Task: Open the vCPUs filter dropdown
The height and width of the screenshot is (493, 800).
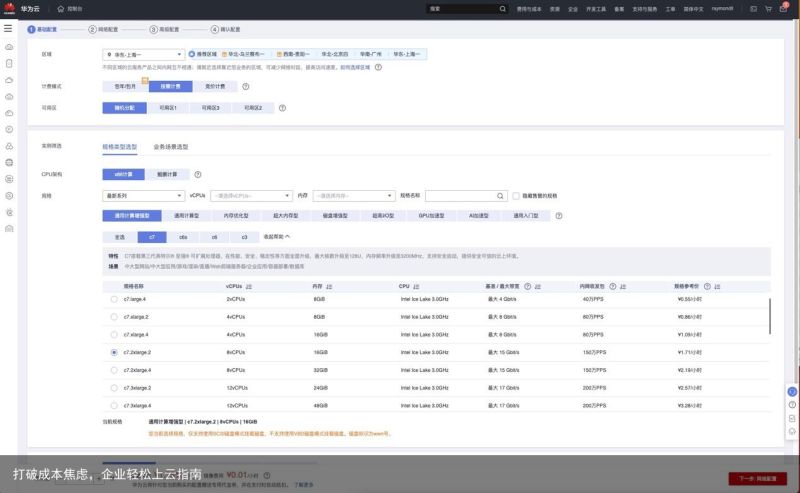Action: click(251, 196)
